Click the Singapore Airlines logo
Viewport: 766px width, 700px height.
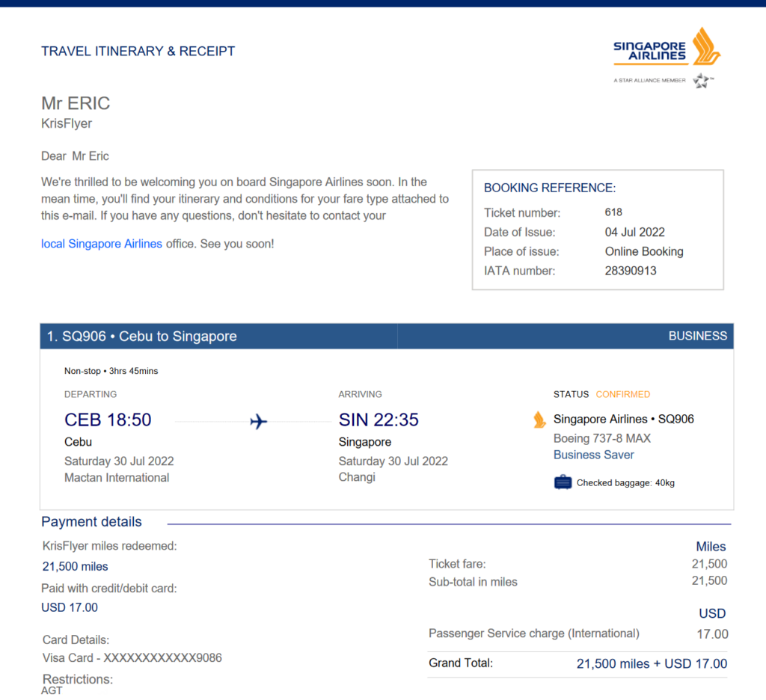click(667, 47)
